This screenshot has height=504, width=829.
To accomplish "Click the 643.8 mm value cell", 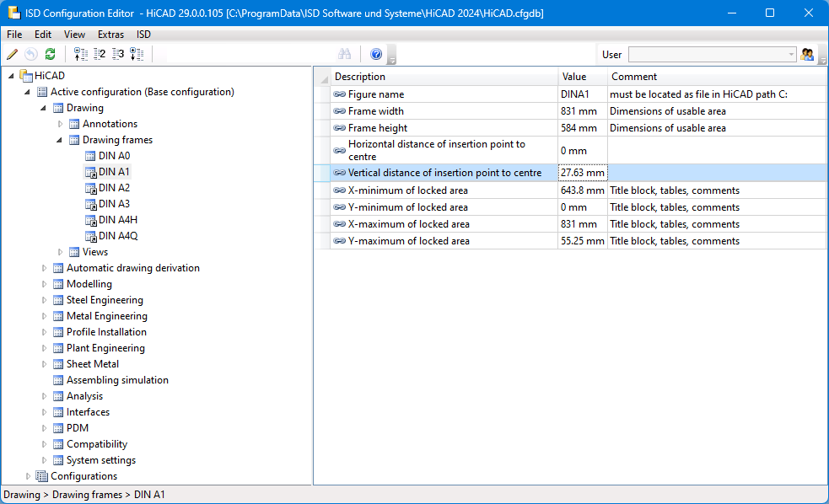I will 583,190.
